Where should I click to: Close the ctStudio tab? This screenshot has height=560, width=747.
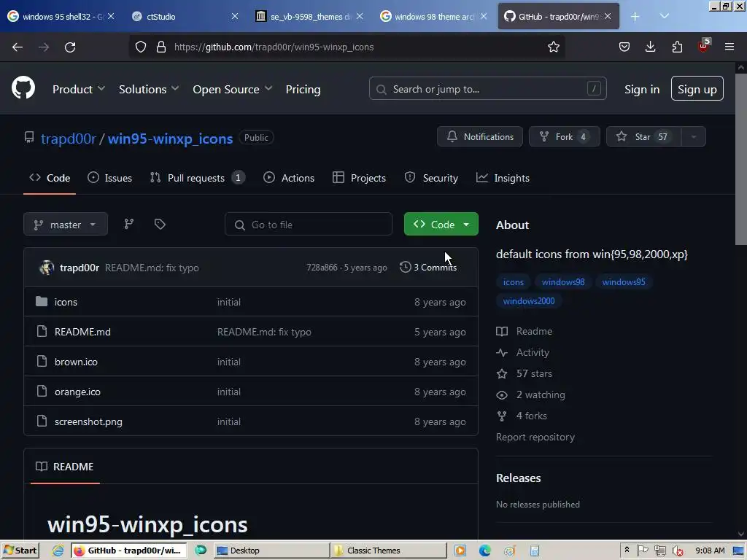[235, 16]
